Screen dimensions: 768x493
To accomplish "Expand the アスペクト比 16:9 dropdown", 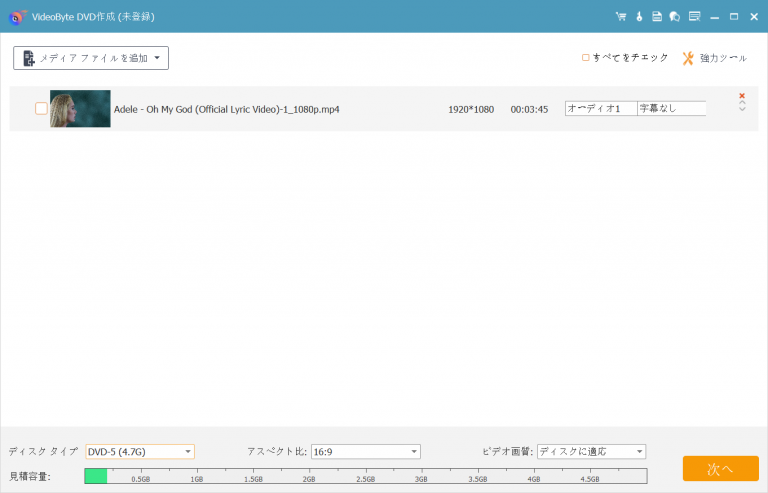I will click(365, 452).
